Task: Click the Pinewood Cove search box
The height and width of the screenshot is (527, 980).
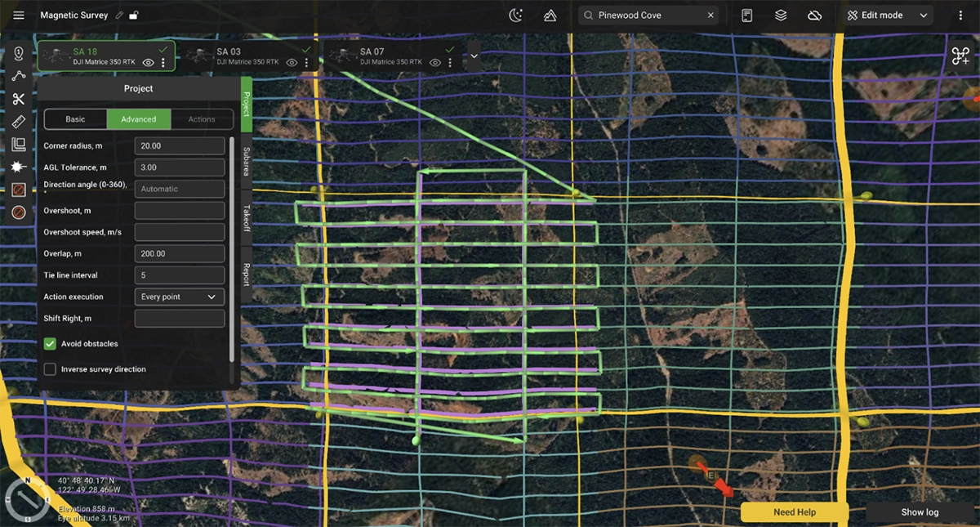Action: (649, 16)
